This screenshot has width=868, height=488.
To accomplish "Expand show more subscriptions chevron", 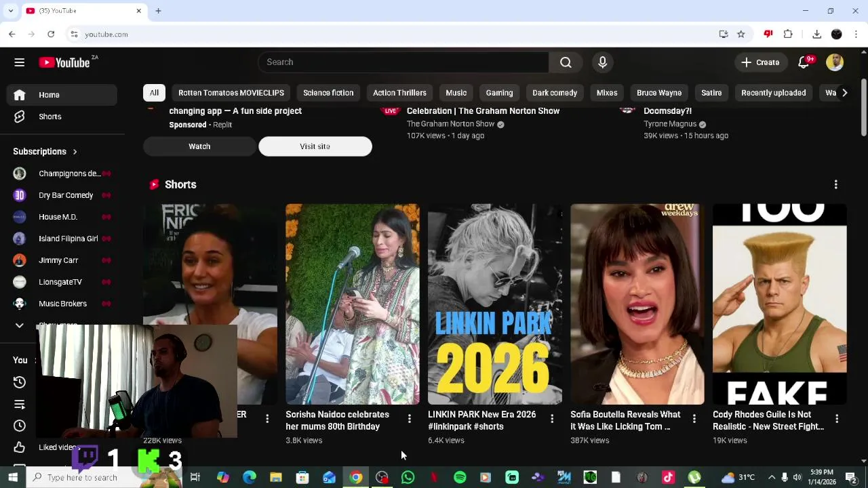I will pyautogui.click(x=19, y=325).
